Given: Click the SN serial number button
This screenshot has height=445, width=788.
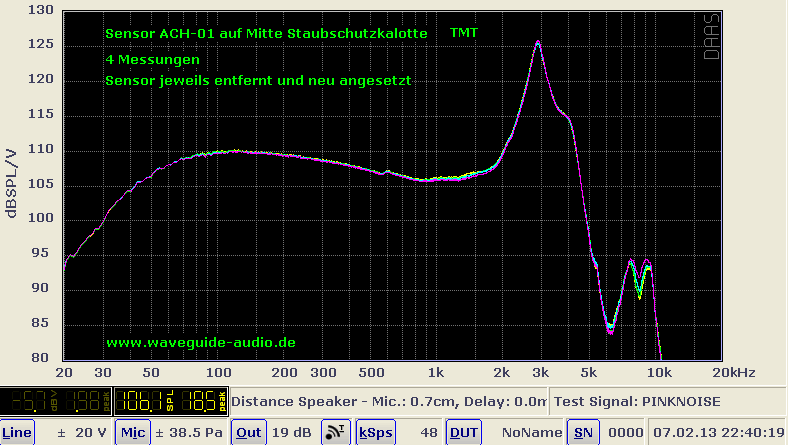Looking at the screenshot, I should pyautogui.click(x=581, y=432).
